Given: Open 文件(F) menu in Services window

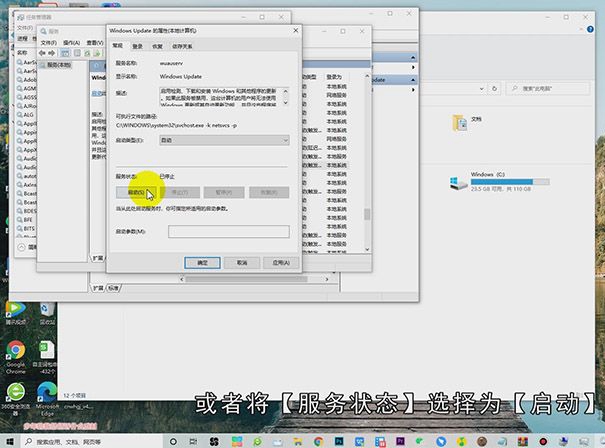Looking at the screenshot, I should click(49, 42).
